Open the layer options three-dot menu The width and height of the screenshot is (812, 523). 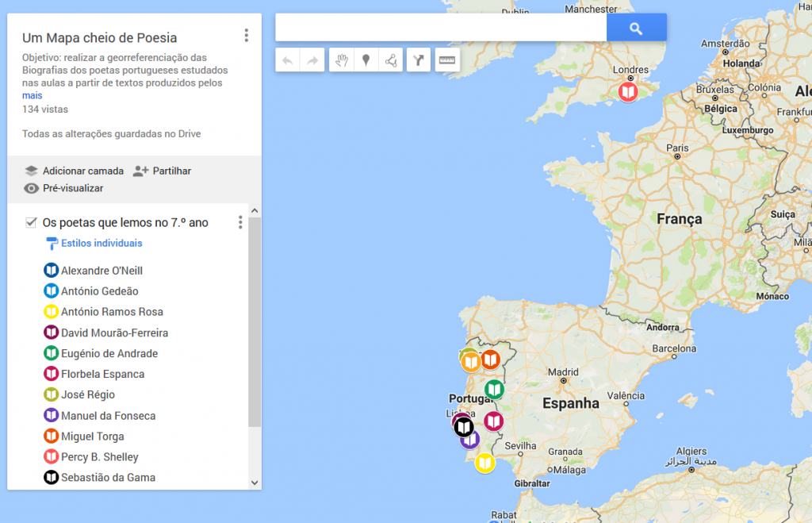[x=240, y=222]
